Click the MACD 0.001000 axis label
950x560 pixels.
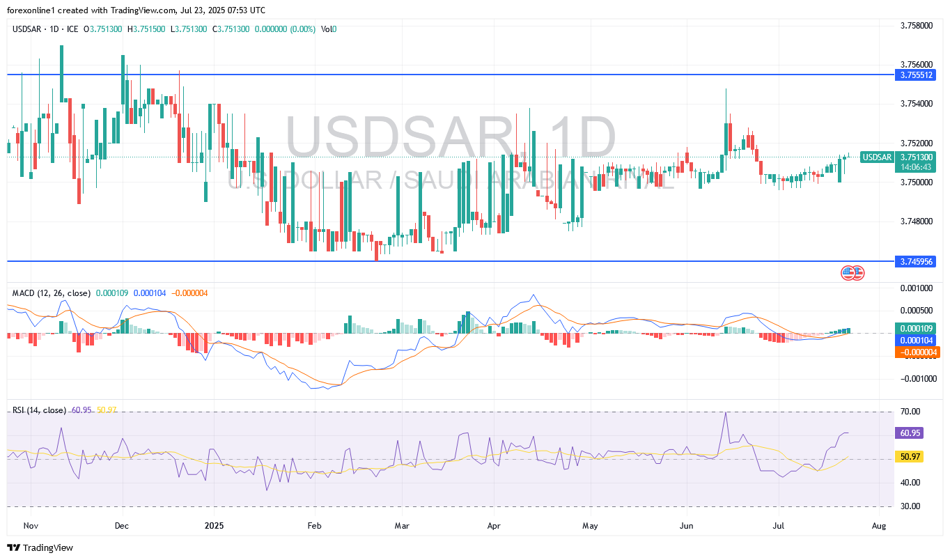(916, 288)
